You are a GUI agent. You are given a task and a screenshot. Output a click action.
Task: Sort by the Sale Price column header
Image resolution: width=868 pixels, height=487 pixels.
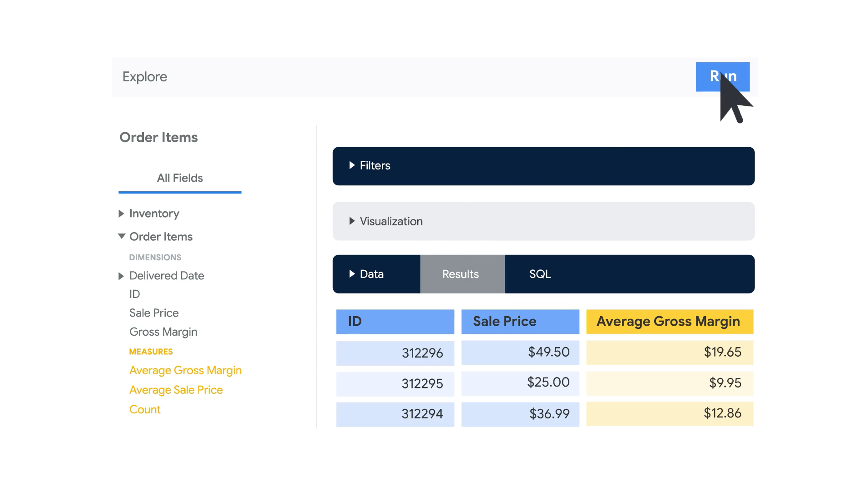(x=520, y=322)
